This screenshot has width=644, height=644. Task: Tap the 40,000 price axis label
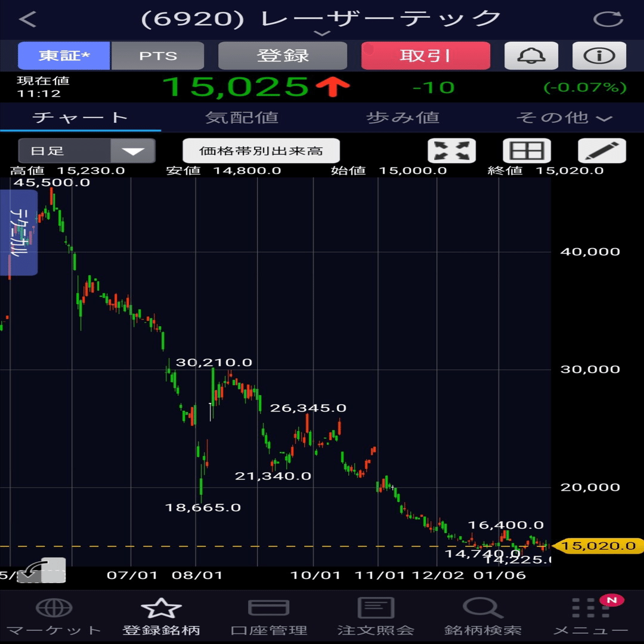tap(590, 252)
